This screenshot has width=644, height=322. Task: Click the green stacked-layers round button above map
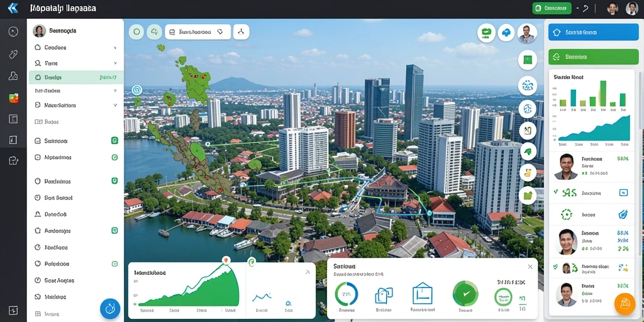pyautogui.click(x=486, y=33)
